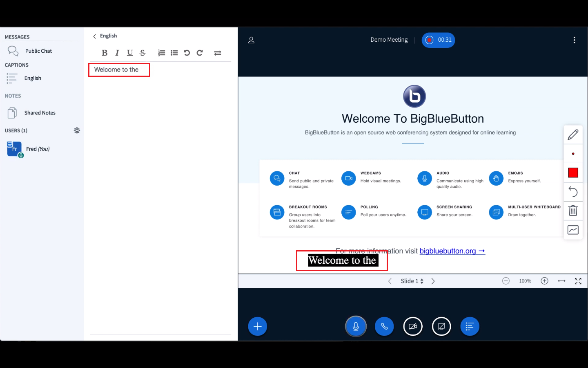Toggle multi-user whiteboard mode
The height and width of the screenshot is (368, 588).
(573, 230)
